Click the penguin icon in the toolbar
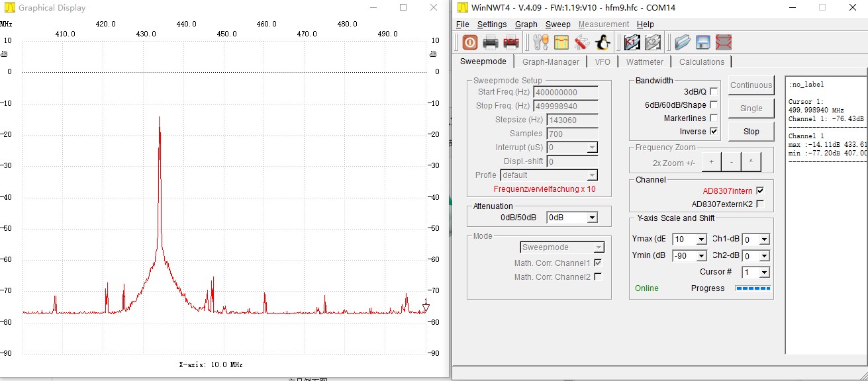 [603, 42]
